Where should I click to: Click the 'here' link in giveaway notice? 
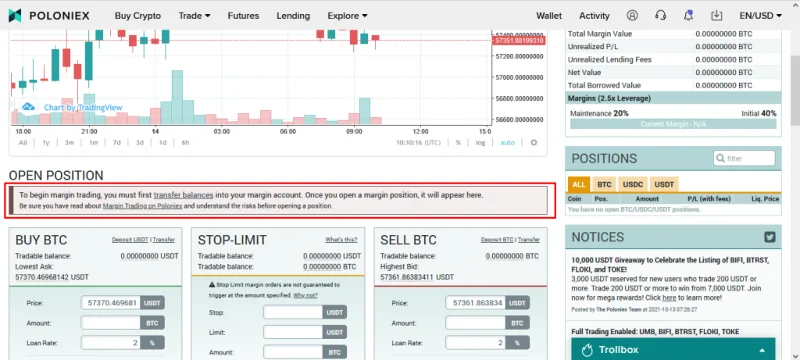pos(669,297)
